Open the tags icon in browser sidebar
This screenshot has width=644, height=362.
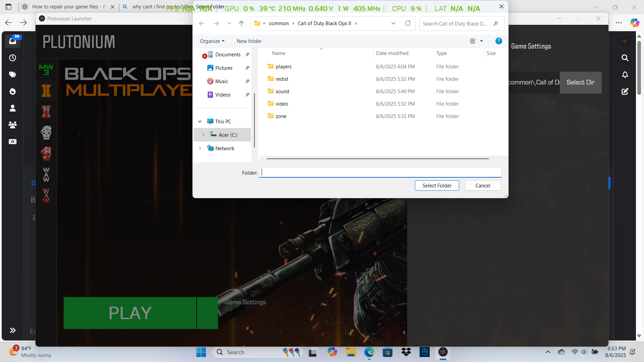click(x=12, y=74)
